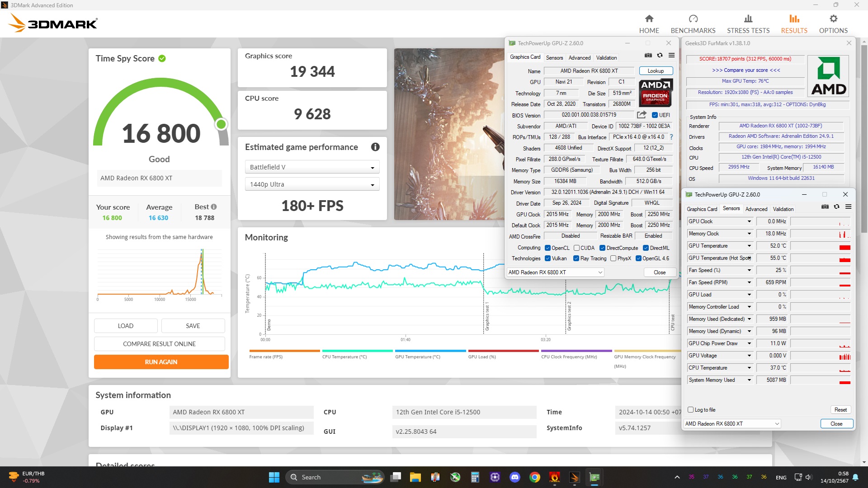This screenshot has width=868, height=488.
Task: Switch to Validation tab in sensors window
Action: click(783, 209)
